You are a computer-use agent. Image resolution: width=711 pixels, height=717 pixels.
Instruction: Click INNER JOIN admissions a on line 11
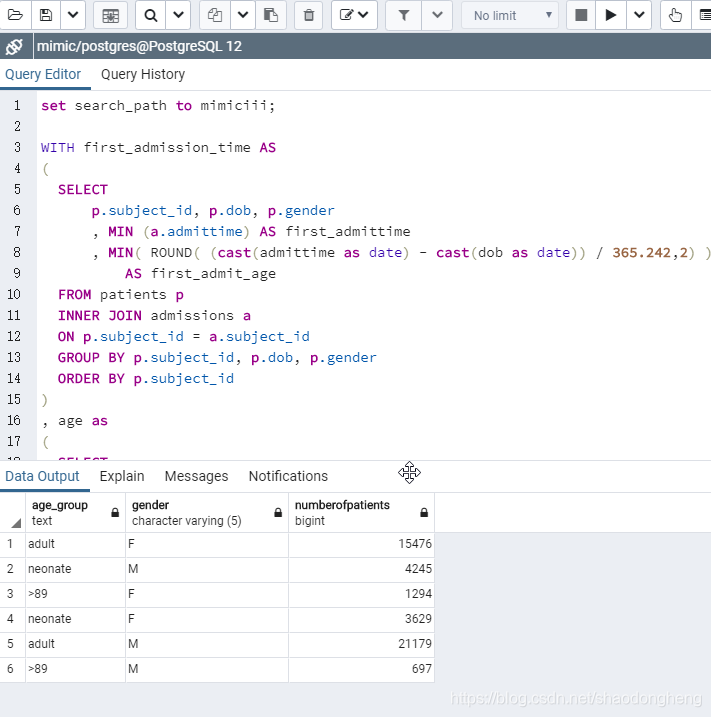(x=154, y=316)
